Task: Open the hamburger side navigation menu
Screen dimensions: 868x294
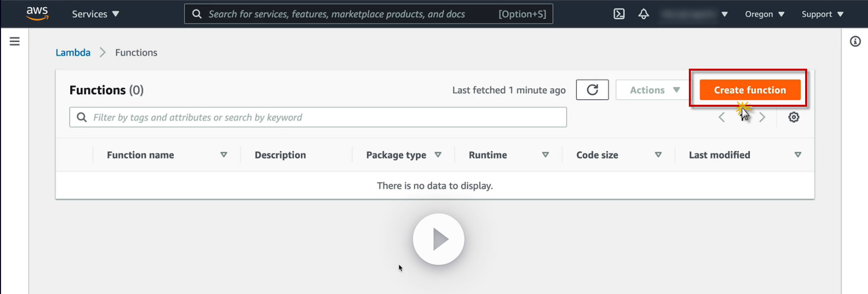Action: (x=15, y=42)
